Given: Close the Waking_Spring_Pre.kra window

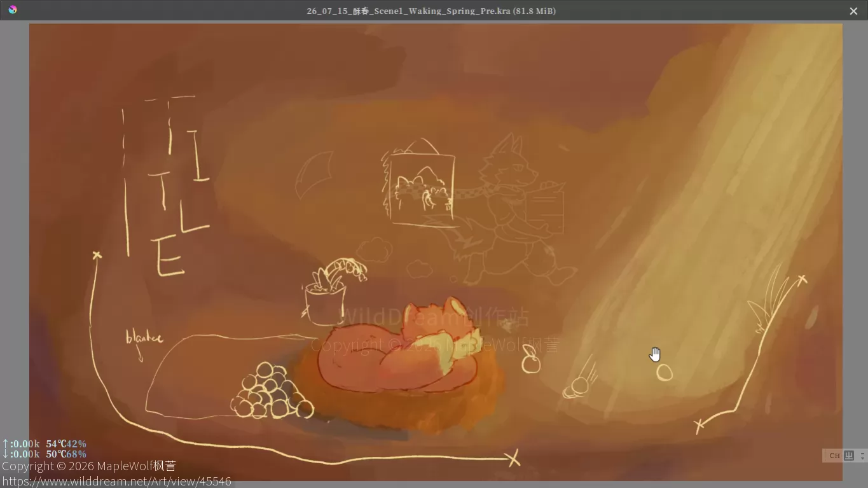Looking at the screenshot, I should point(853,11).
